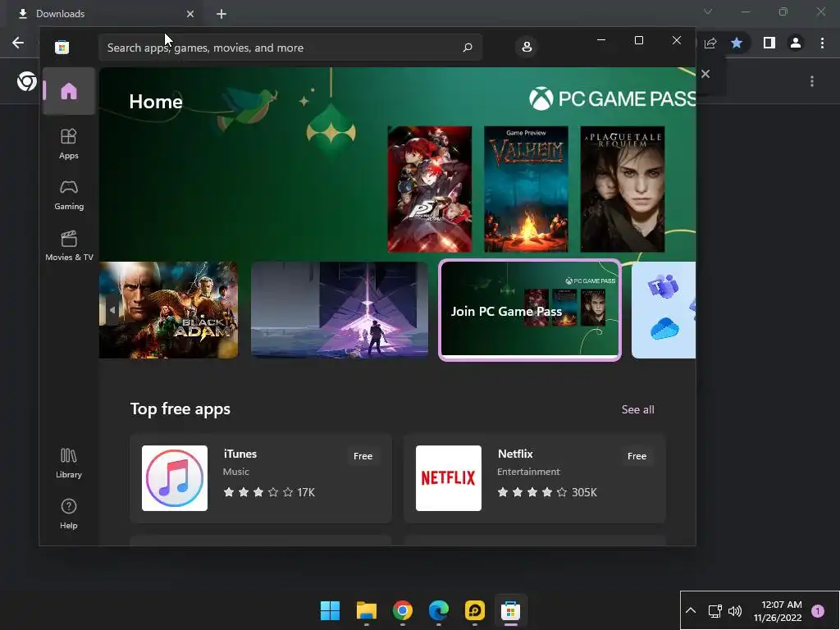This screenshot has height=630, width=840.
Task: Open notification badge in tray
Action: click(x=818, y=610)
